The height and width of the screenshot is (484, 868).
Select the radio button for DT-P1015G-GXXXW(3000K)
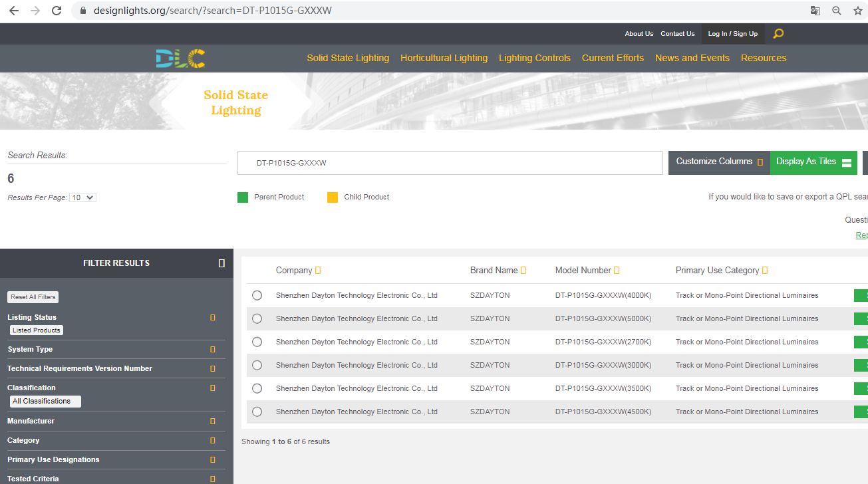(257, 366)
